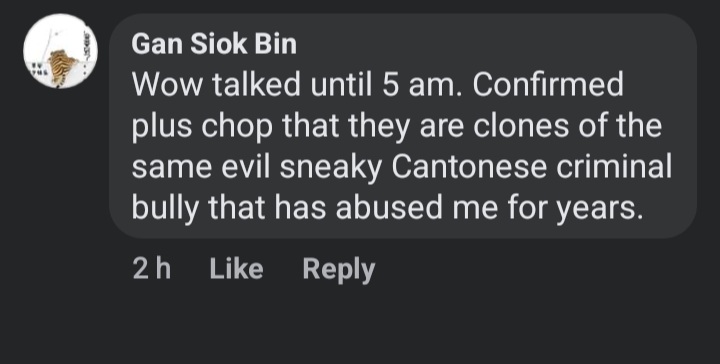Open Gan Siok Bin's tiger profile picture
Screen dimensions: 720x364
(60, 51)
